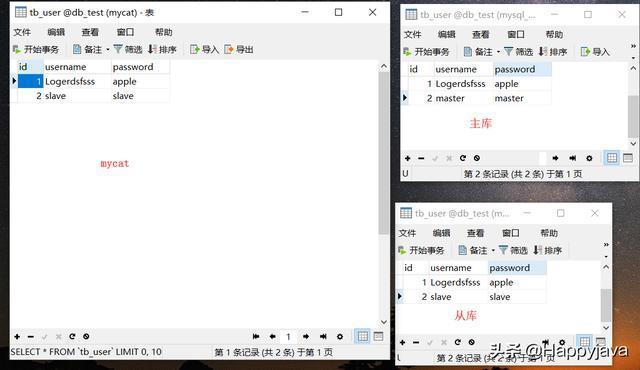The width and height of the screenshot is (640, 370).
Task: Open 窗口 menu in the 从库 window
Action: pyautogui.click(x=511, y=233)
